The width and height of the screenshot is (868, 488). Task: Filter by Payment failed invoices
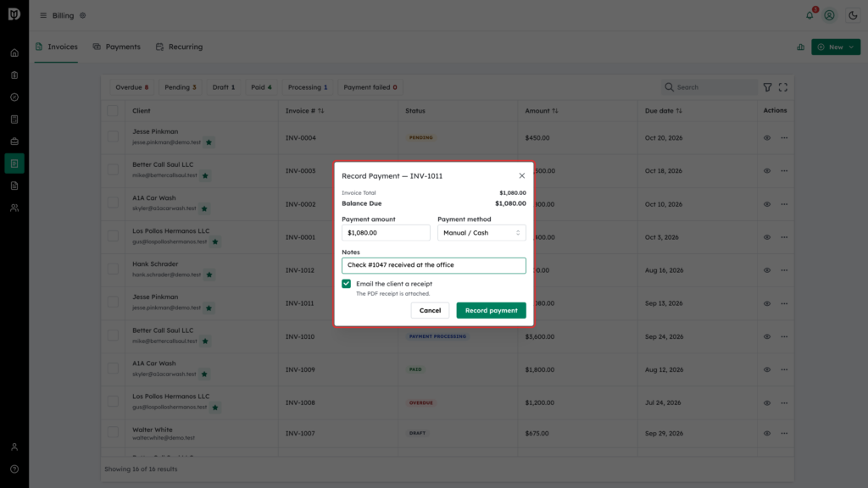pyautogui.click(x=370, y=87)
